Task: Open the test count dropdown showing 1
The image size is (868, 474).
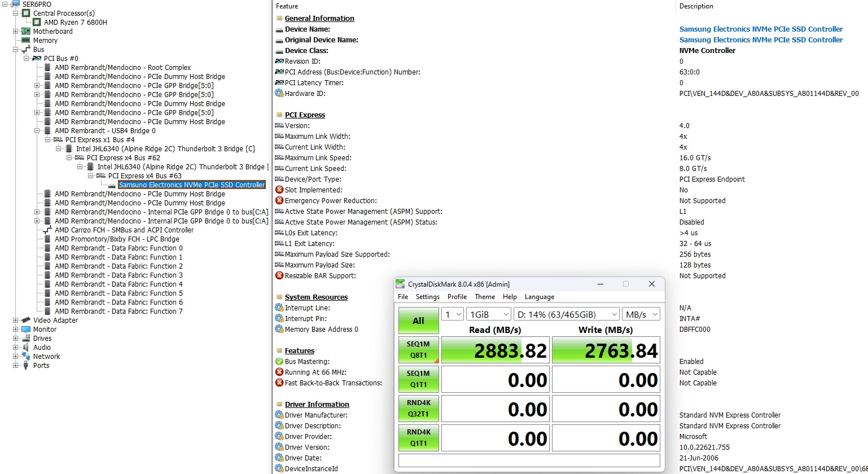Action: pyautogui.click(x=452, y=314)
